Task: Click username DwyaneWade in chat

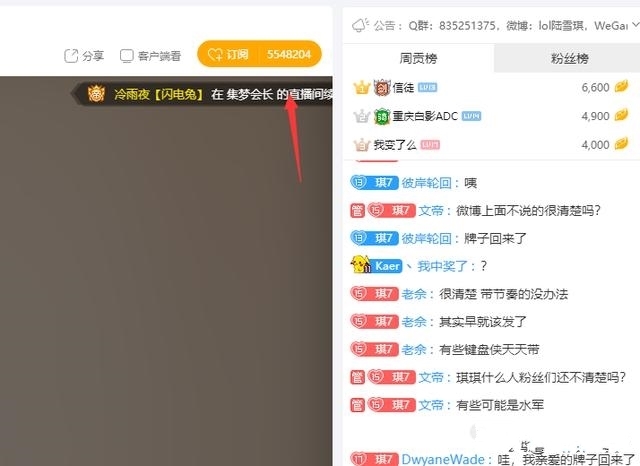Action: coord(445,459)
